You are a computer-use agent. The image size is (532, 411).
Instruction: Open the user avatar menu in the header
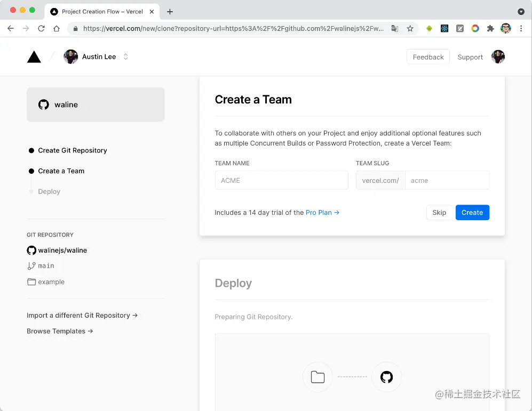coord(498,57)
